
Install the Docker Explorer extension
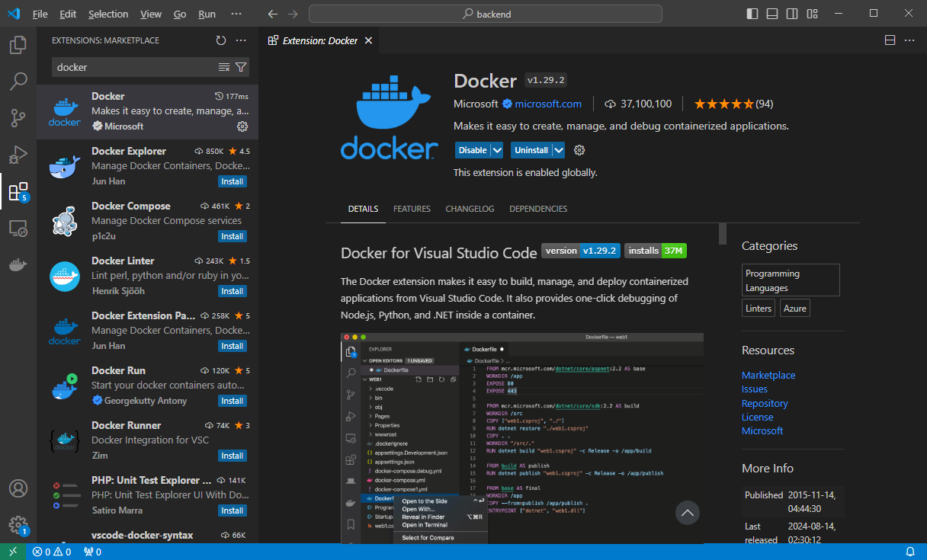click(x=233, y=181)
